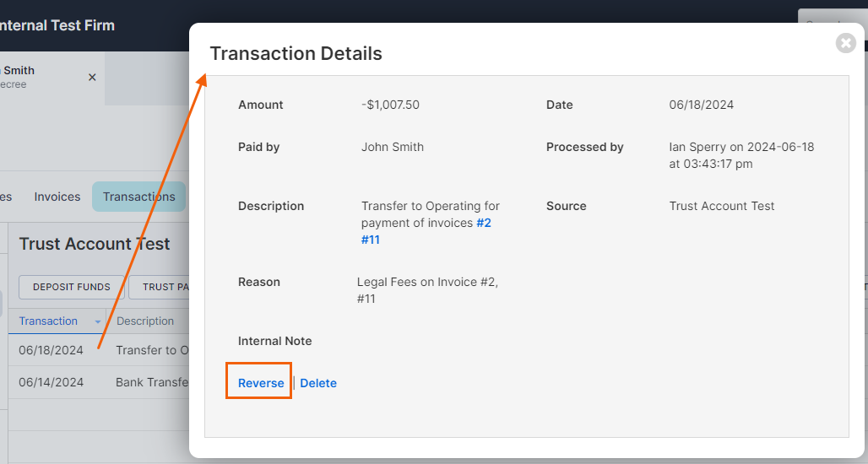Viewport: 868px width, 464px height.
Task: Open invoice #11 link
Action: pyautogui.click(x=371, y=240)
